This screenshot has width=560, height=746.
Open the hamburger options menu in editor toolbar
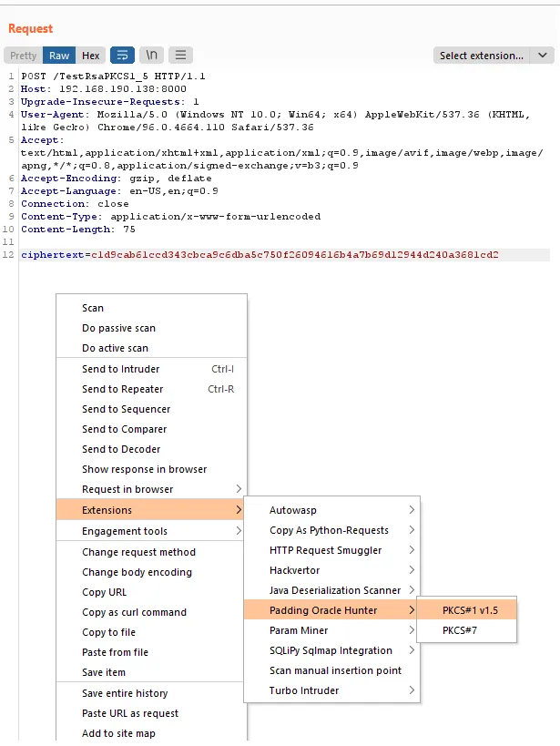click(x=181, y=56)
